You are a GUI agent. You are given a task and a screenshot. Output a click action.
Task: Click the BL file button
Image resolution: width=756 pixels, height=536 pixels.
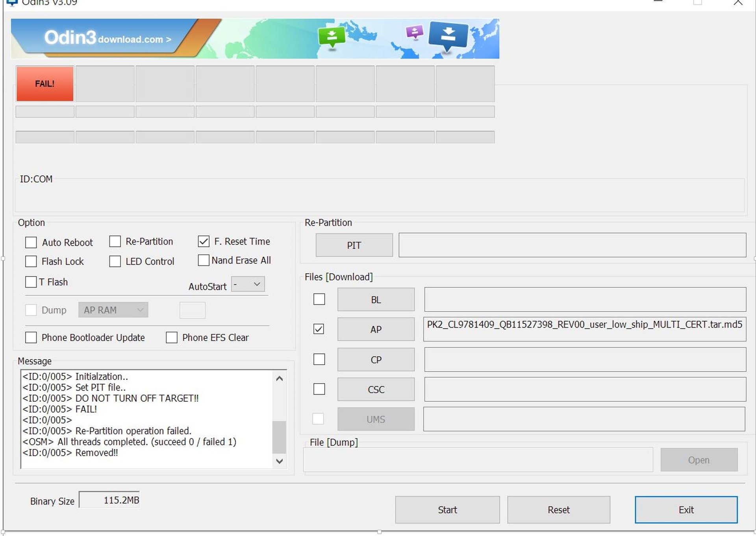coord(376,299)
